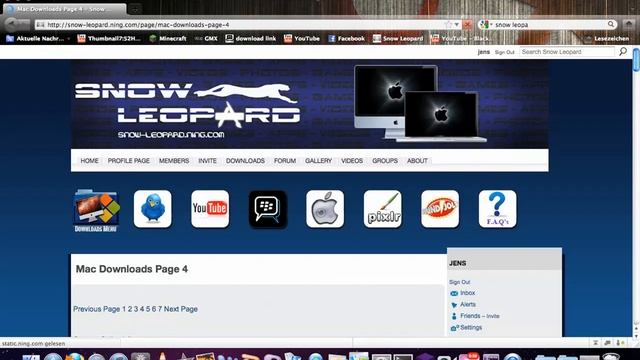Click the blue Twitter bird icon

[x=153, y=209]
